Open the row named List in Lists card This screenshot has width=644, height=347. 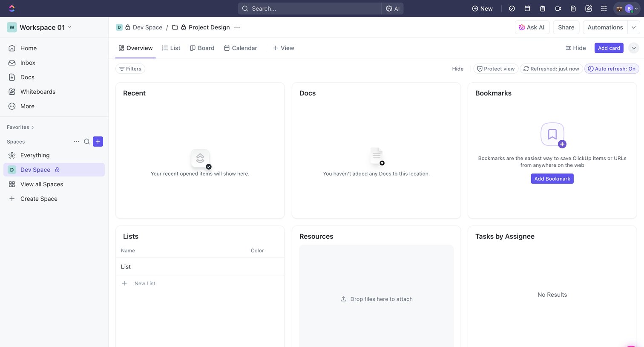pos(200,267)
